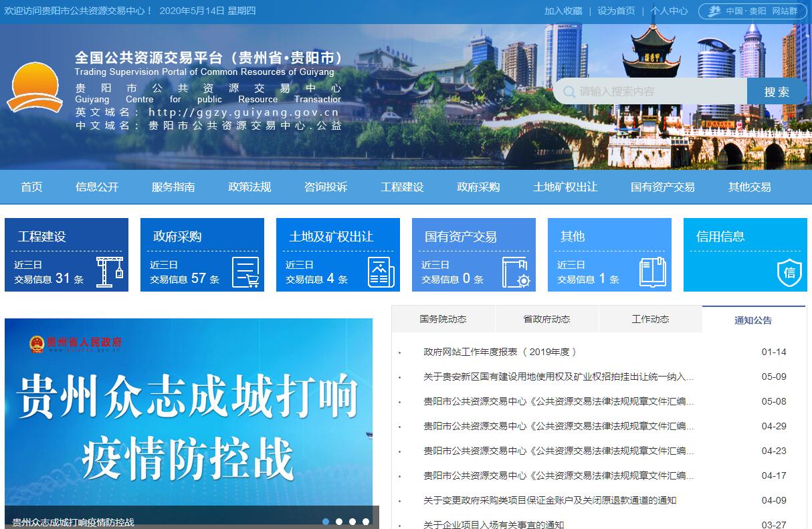Click the shopping cart document icon on 政府采购
The height and width of the screenshot is (529, 812).
(x=245, y=272)
